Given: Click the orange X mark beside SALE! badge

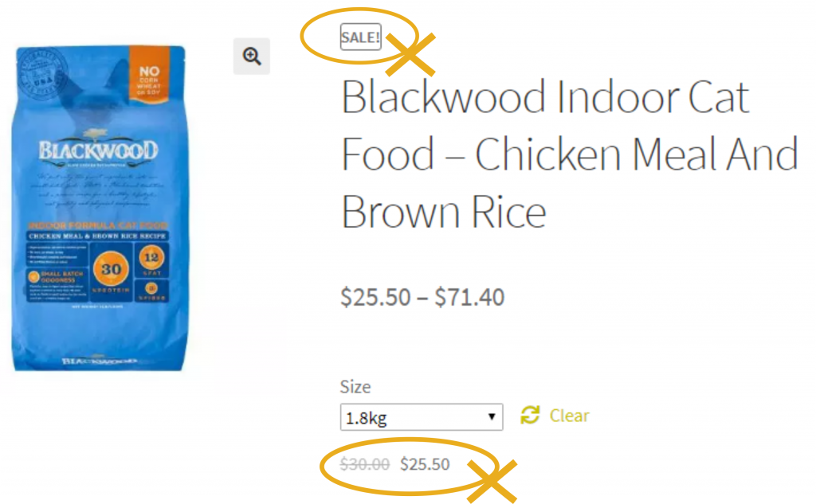Looking at the screenshot, I should 410,55.
